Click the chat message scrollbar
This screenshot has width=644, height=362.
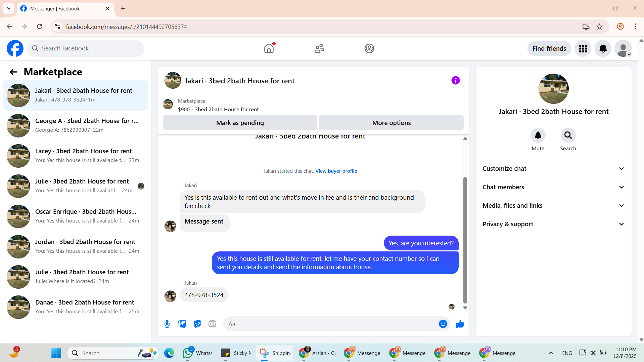point(465,240)
